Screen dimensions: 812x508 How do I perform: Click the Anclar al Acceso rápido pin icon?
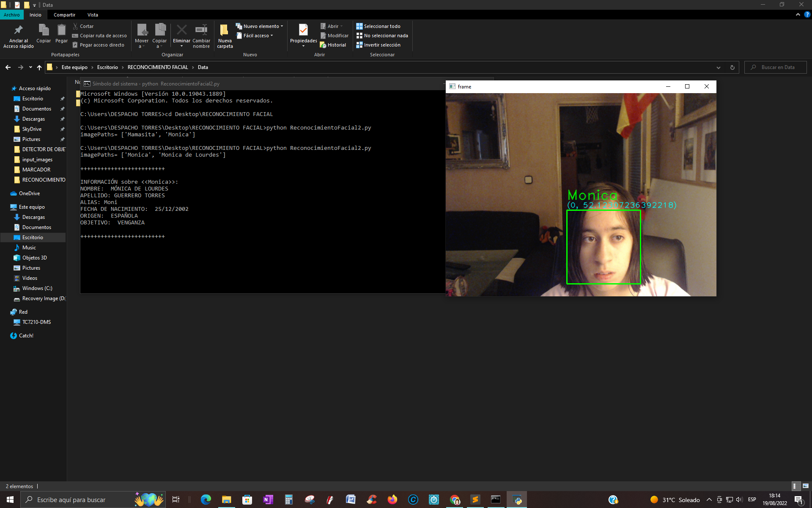point(18,30)
